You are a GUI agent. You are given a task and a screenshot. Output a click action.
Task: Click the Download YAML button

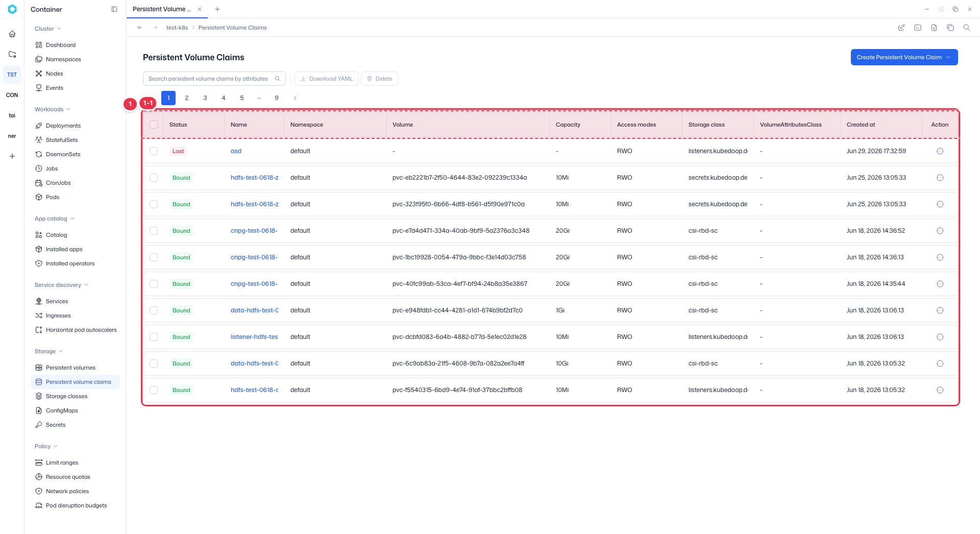[327, 79]
